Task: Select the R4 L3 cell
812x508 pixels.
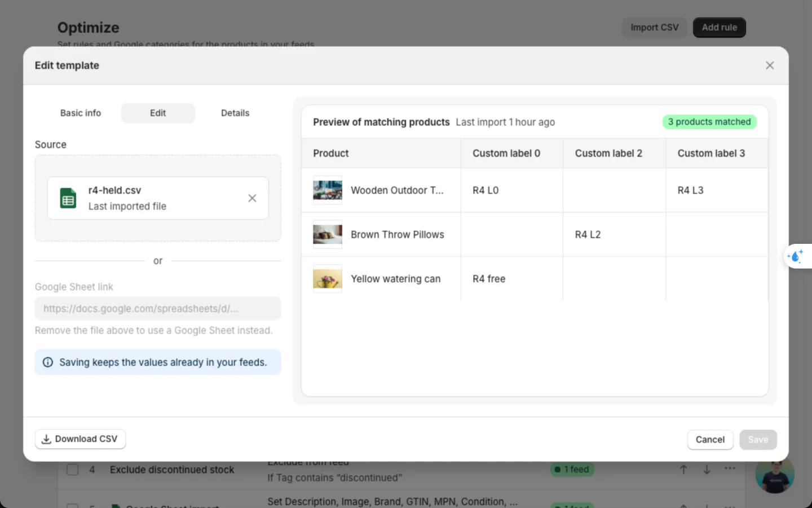Action: [x=717, y=190]
